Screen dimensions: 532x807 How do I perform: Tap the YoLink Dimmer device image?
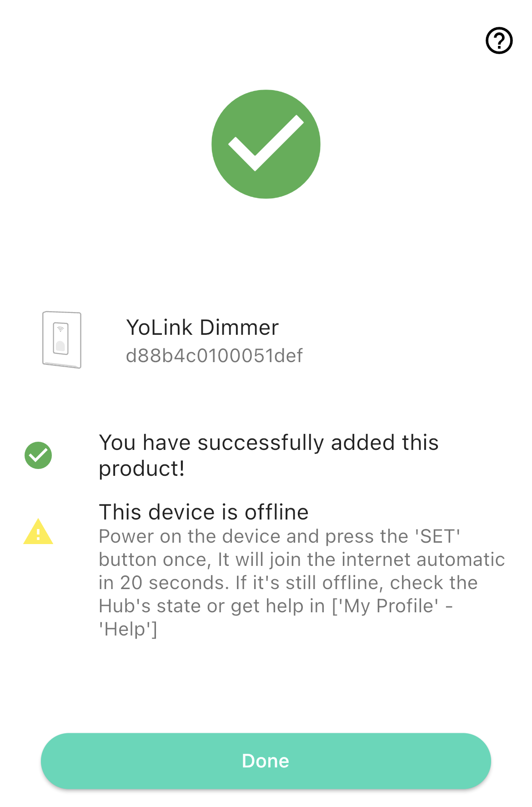62,340
